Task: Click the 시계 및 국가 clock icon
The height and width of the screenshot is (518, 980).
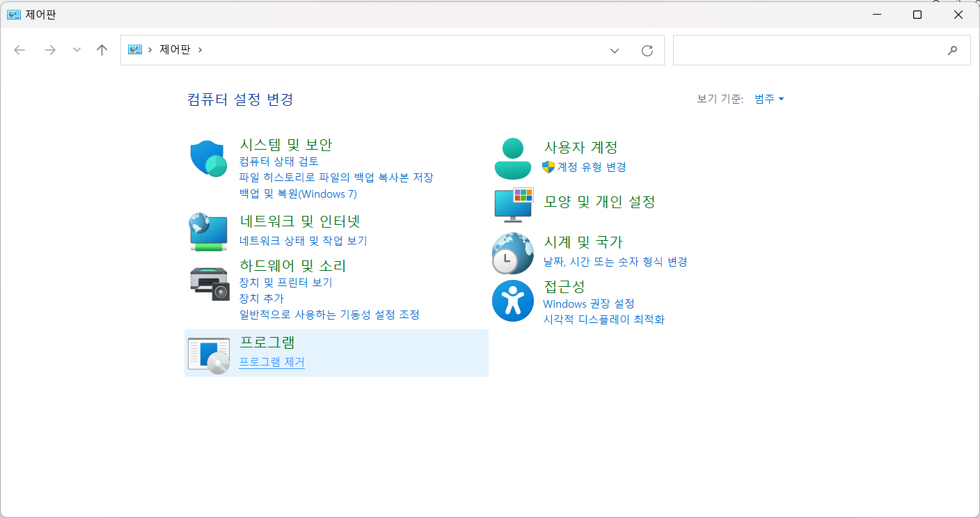Action: [512, 253]
